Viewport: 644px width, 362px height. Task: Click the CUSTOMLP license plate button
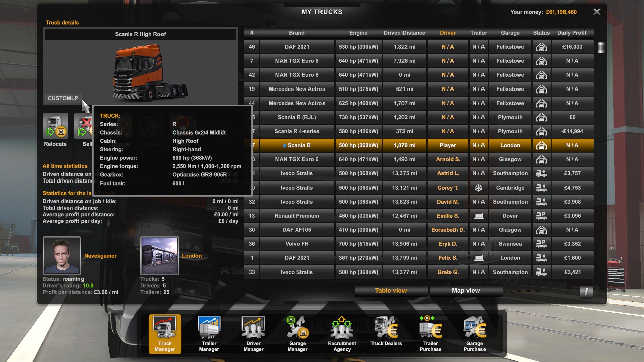click(x=63, y=98)
